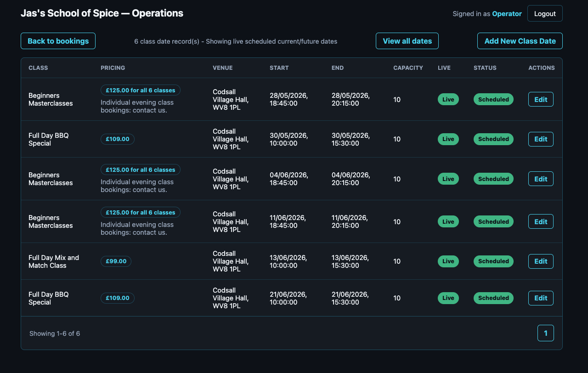Select the Full Day Mix and Match Class name
The height and width of the screenshot is (373, 588).
pos(54,261)
